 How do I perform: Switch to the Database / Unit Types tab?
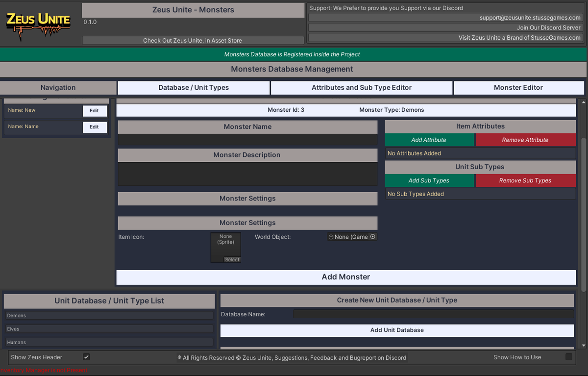194,88
